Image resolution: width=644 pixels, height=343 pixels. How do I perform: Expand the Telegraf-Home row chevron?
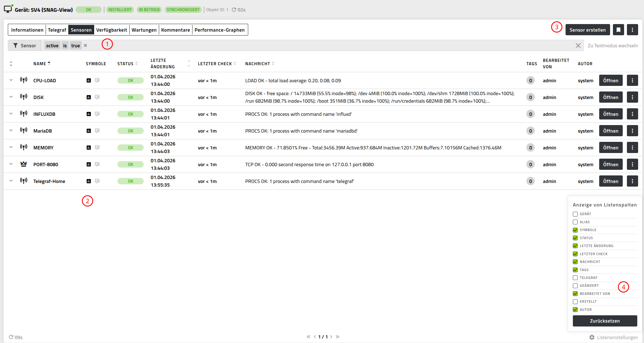pyautogui.click(x=11, y=181)
